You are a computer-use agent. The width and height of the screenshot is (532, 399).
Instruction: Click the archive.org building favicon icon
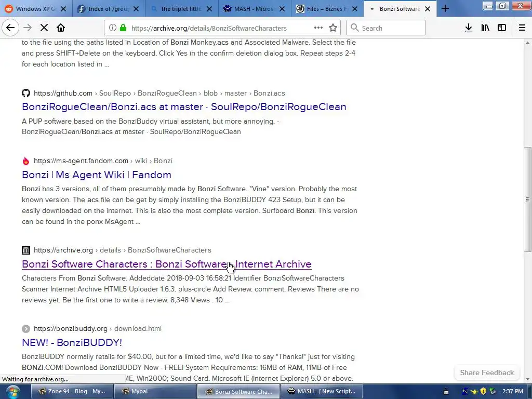[x=26, y=250]
